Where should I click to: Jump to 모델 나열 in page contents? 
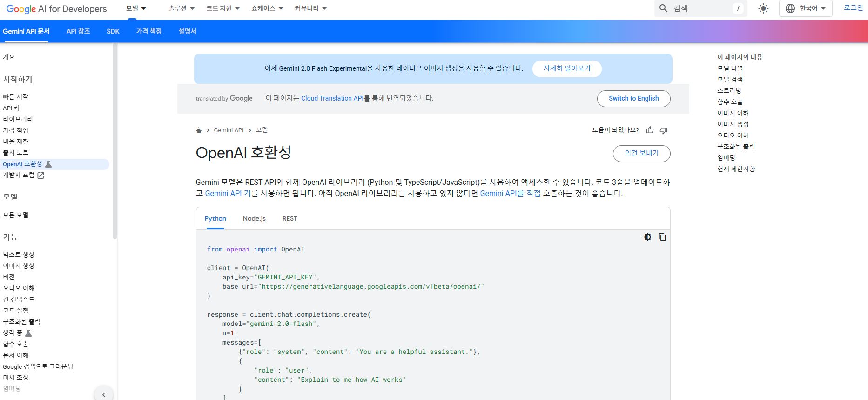pos(730,68)
